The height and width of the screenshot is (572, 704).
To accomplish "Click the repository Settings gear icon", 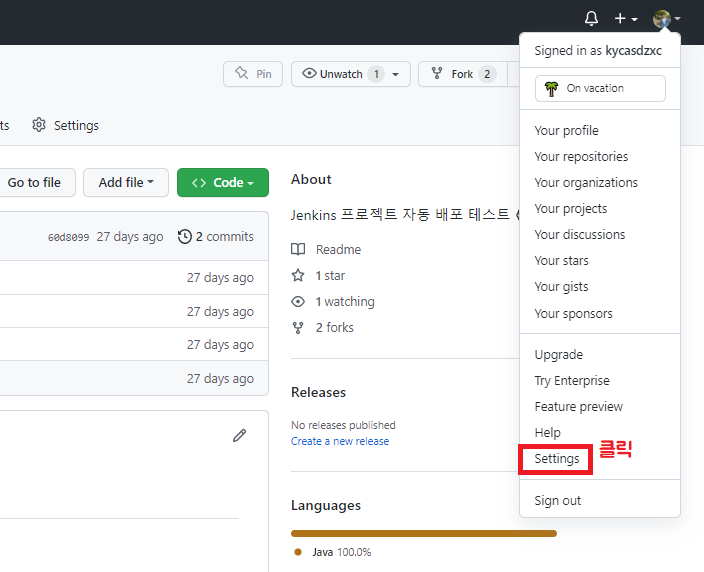I will coord(39,125).
